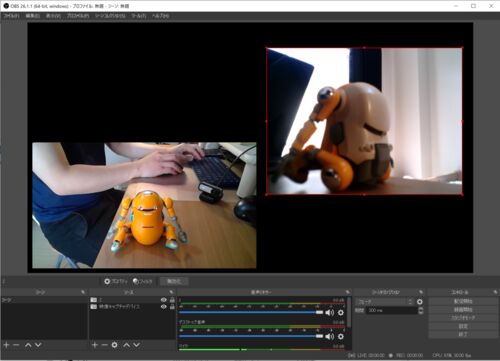500x361 pixels.
Task: Open settings gear of the desktop audio track
Action: 341,337
